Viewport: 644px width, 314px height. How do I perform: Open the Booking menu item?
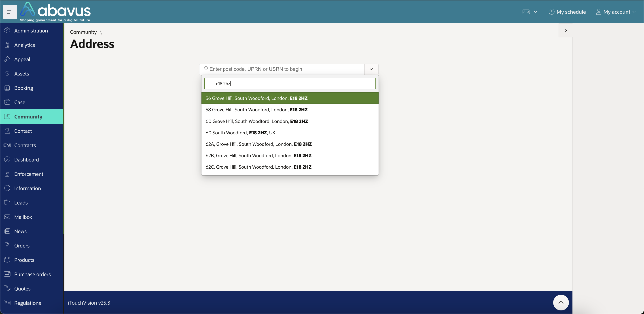pos(32,88)
